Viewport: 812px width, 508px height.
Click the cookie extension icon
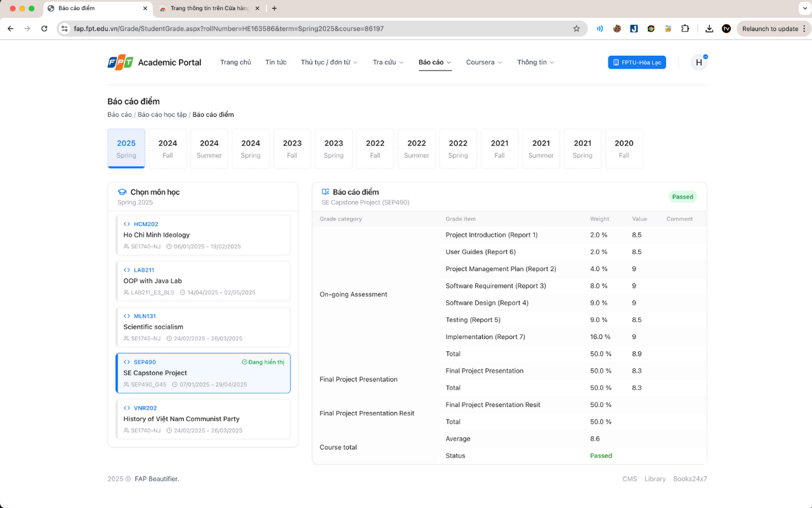tap(617, 29)
